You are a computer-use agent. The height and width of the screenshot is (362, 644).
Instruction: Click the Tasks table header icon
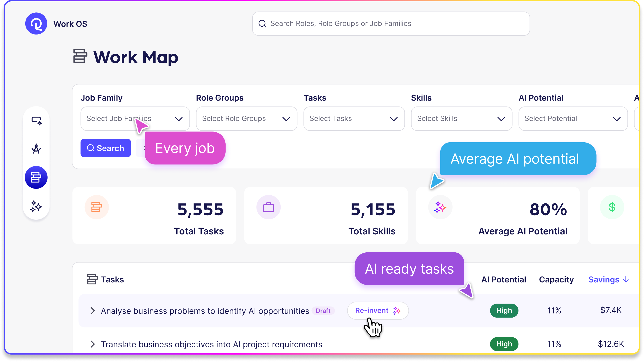(92, 279)
